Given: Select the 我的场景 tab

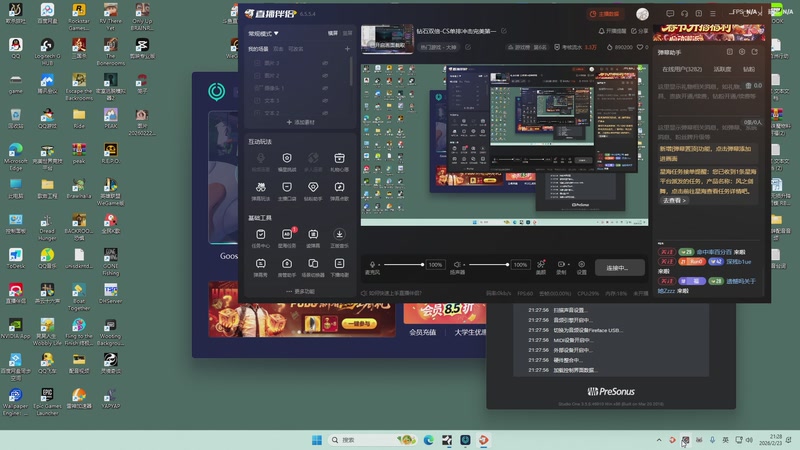Looking at the screenshot, I should 258,49.
